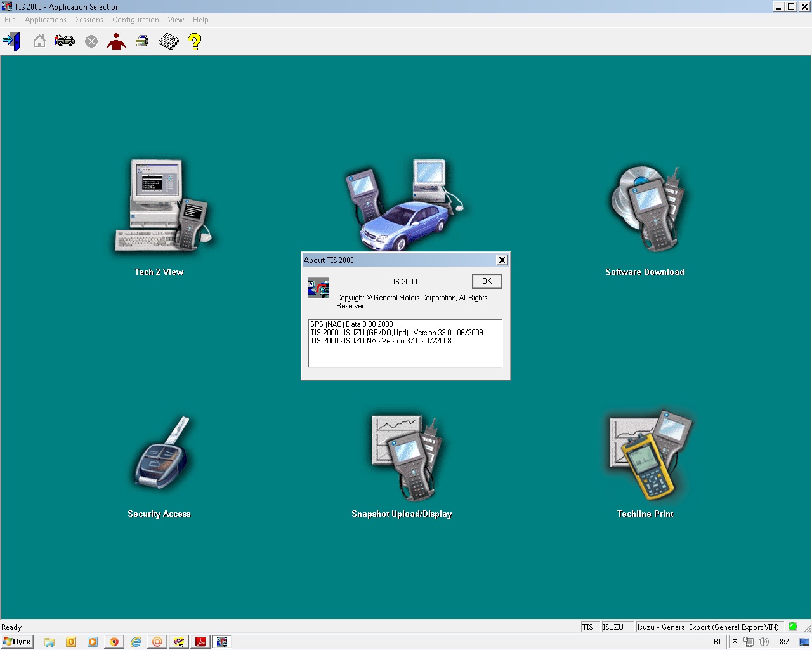Click the grey cancel X toolbar icon
812x650 pixels.
pyautogui.click(x=91, y=41)
